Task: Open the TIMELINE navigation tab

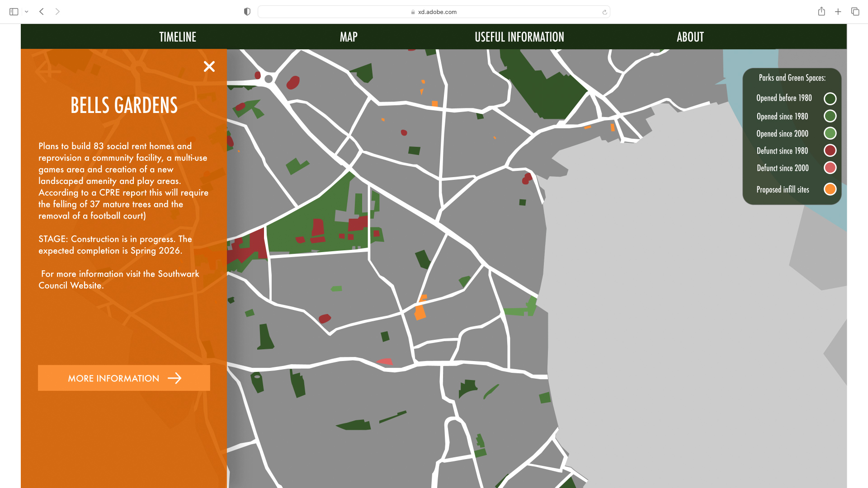Action: pyautogui.click(x=178, y=37)
